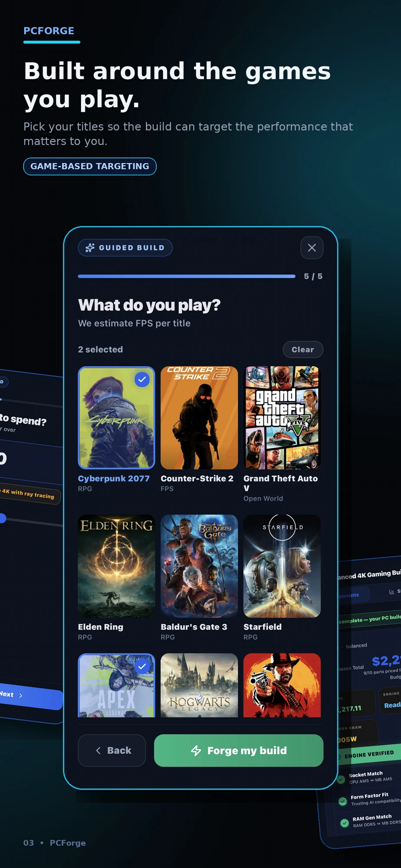This screenshot has height=868, width=401.
Task: Click the Back chevron arrow
Action: [99, 750]
